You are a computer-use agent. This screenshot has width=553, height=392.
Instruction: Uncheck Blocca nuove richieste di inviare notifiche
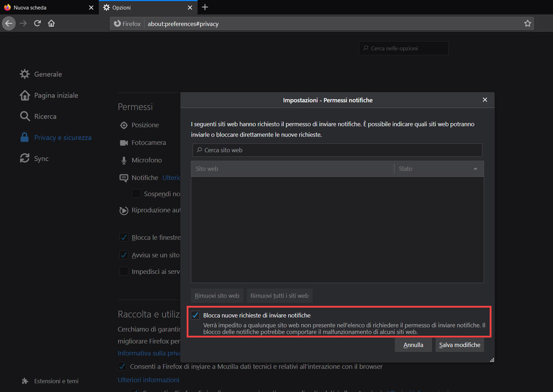point(195,315)
